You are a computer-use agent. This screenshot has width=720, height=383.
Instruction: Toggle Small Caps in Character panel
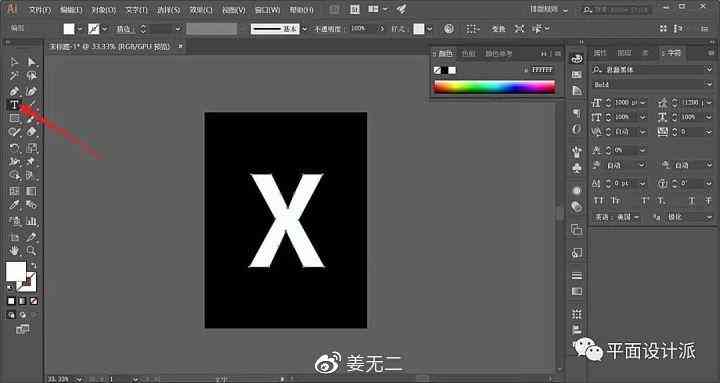[616, 201]
